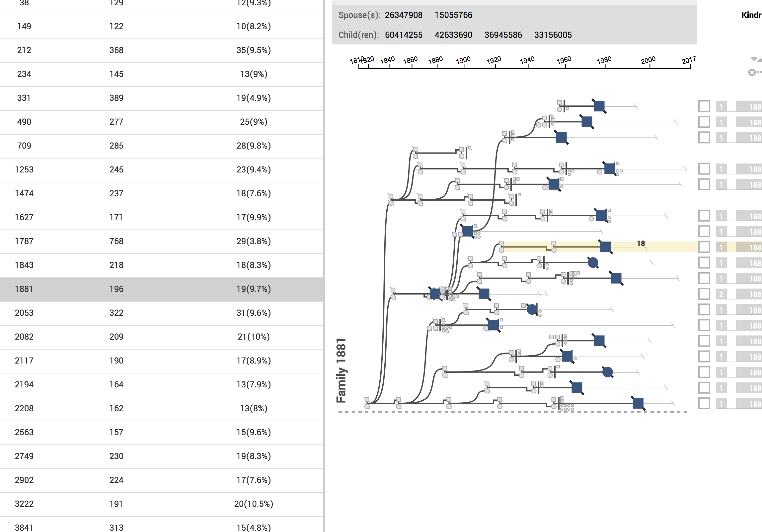
Task: Click the bottommost blue circle node in tree
Action: click(607, 372)
